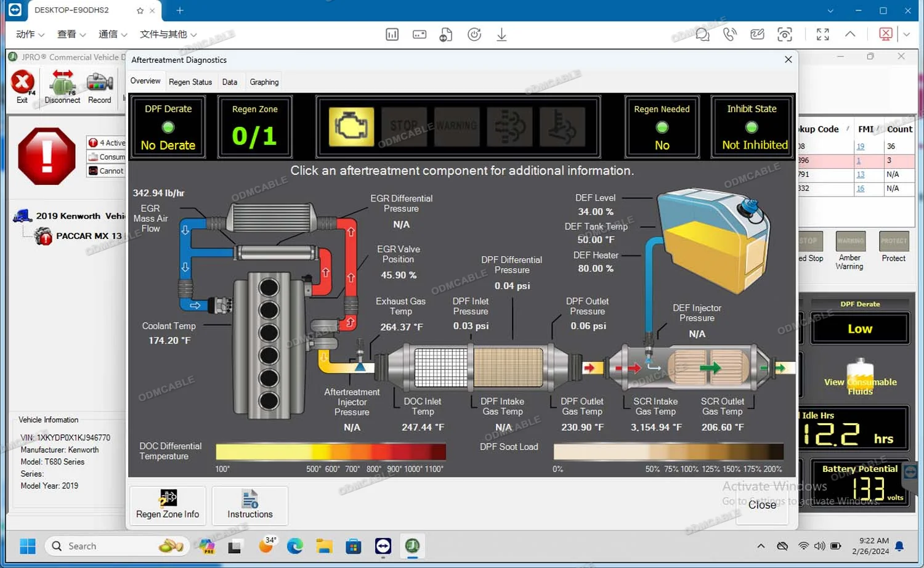This screenshot has width=924, height=568.
Task: Open the 查看 menu
Action: pos(71,34)
